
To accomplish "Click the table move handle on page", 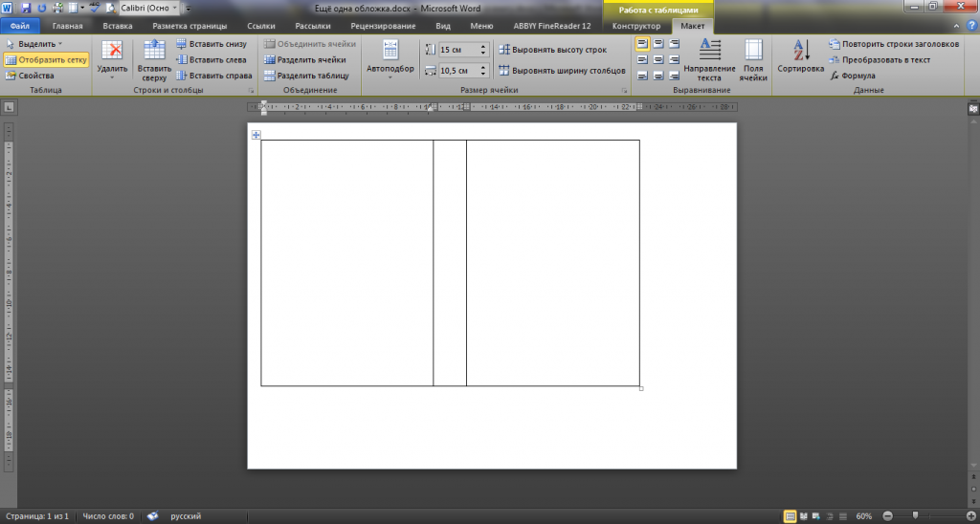I will 256,135.
